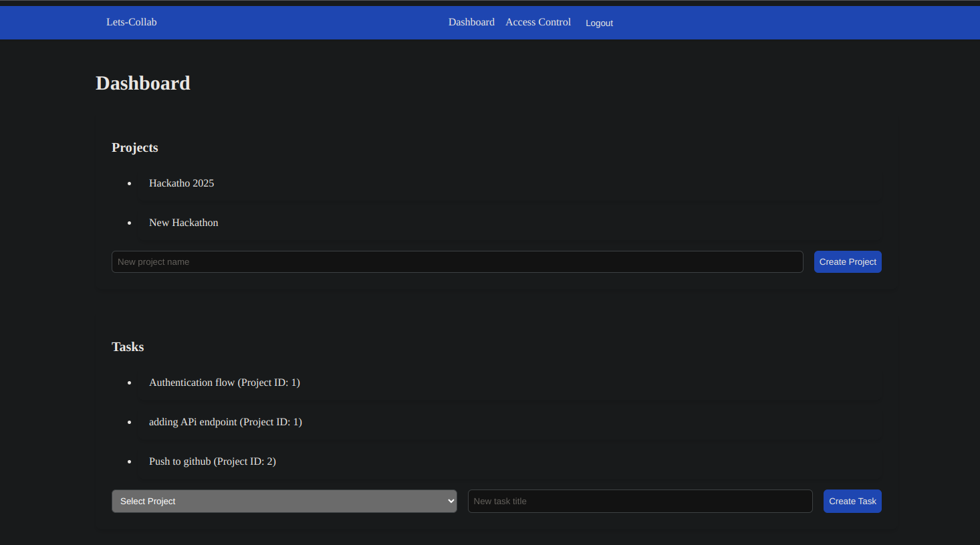Click the Tasks section heading
This screenshot has height=545, width=980.
(x=128, y=347)
